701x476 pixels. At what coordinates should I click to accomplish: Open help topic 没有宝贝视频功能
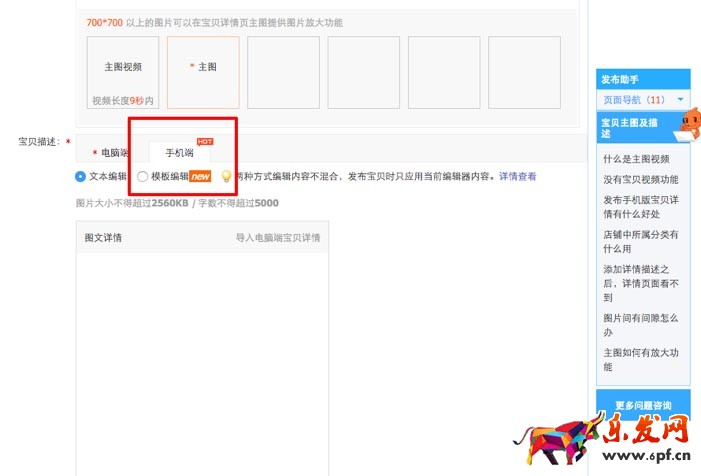[x=640, y=179]
